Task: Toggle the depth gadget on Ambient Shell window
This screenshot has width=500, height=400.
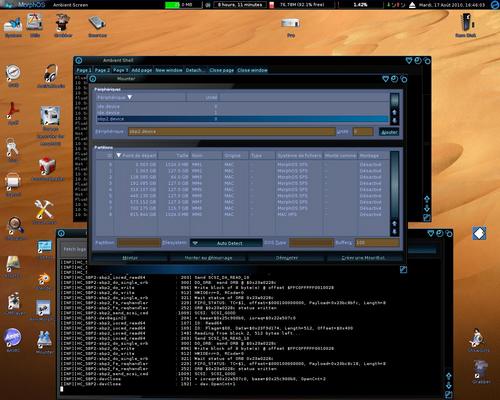Action: pos(427,61)
